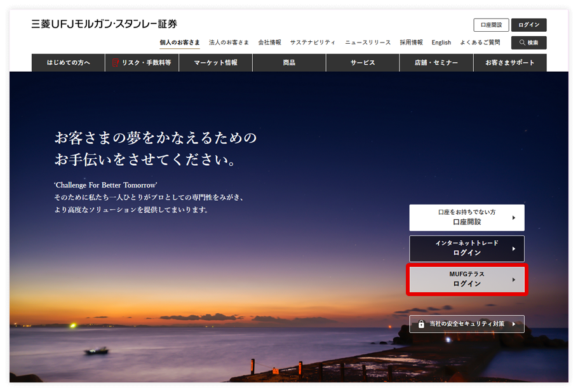The image size is (578, 392).
Task: Switch to English site
Action: click(441, 43)
